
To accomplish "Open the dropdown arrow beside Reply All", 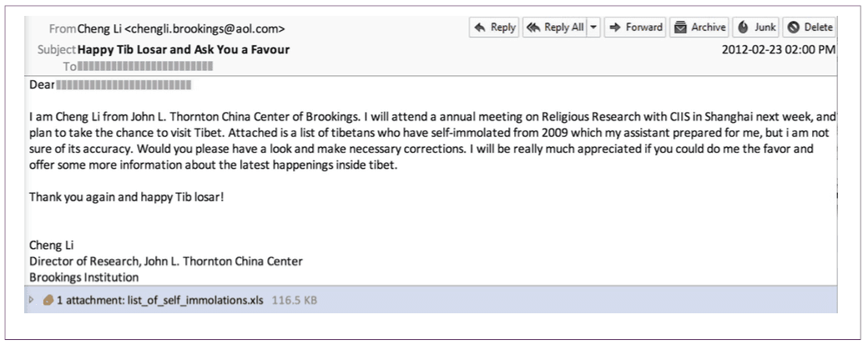I will click(594, 27).
